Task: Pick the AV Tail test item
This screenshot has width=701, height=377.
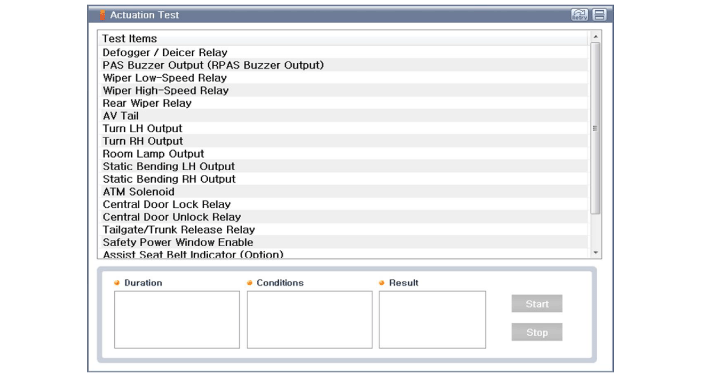Action: [343, 116]
